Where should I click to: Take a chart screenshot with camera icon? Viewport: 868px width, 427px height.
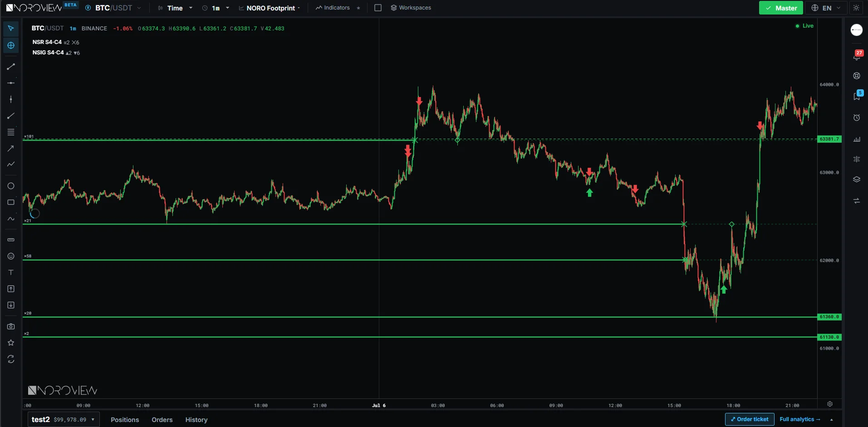click(x=11, y=326)
